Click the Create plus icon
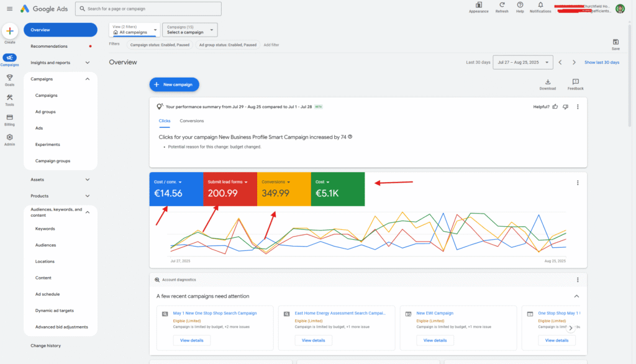Image resolution: width=636 pixels, height=364 pixels. (x=9, y=30)
